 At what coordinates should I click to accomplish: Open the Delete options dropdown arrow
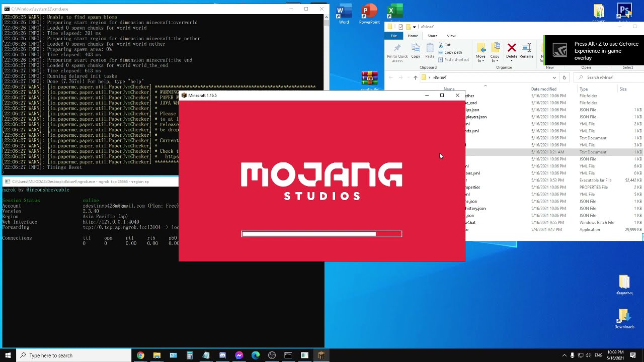(512, 60)
